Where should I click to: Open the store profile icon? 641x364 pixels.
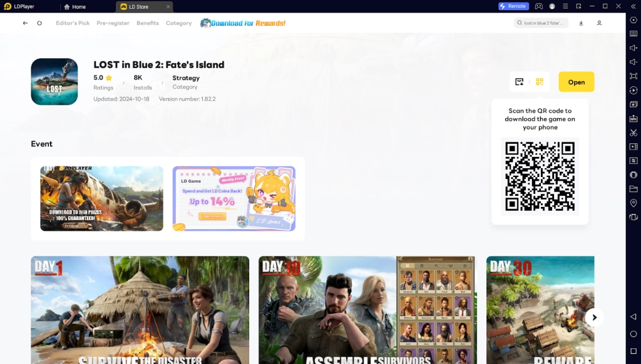click(x=599, y=23)
